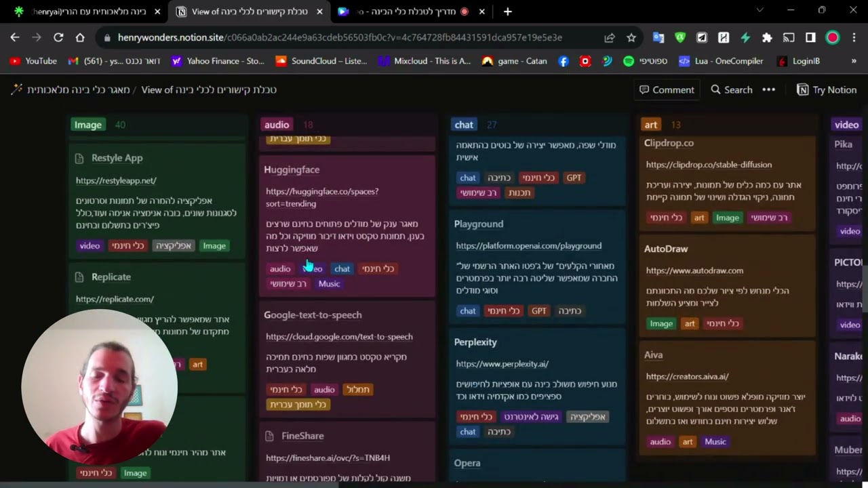Click the Try Notion button
868x488 pixels.
pos(826,89)
